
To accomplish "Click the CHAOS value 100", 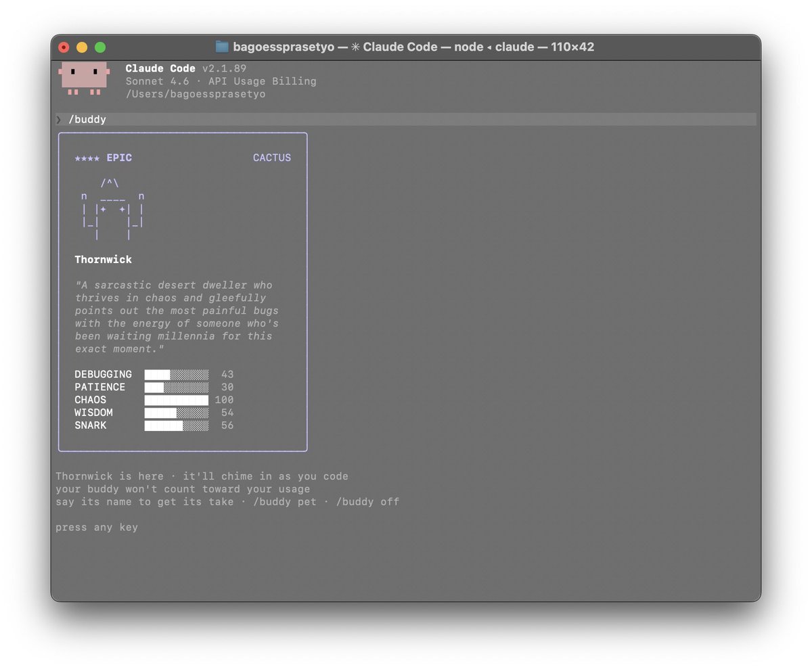I will pos(224,400).
